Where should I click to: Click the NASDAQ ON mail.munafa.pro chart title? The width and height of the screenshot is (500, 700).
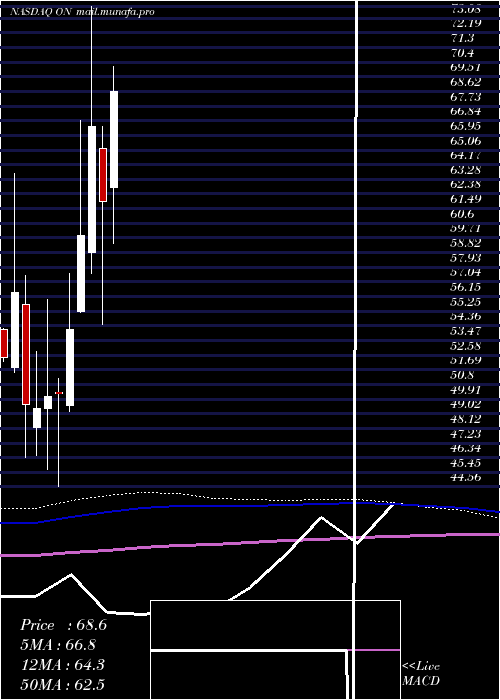pos(82,12)
